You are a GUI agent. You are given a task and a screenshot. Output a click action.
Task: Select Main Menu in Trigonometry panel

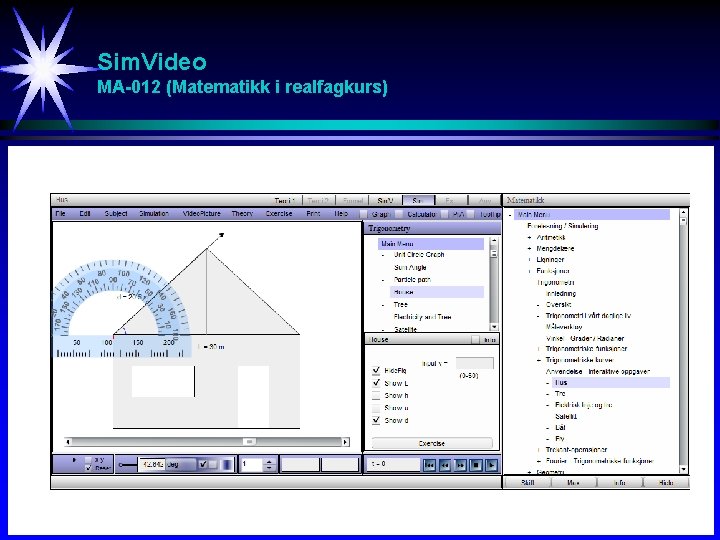[x=431, y=244]
